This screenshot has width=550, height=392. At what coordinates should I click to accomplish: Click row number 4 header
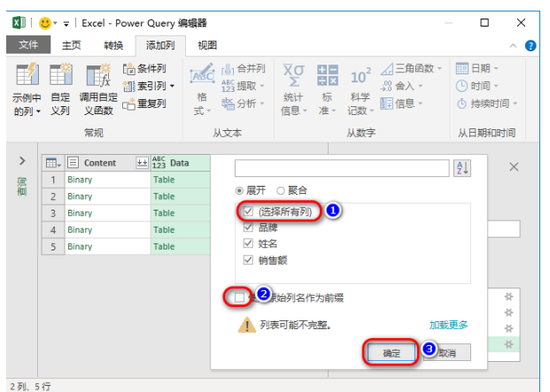(53, 230)
